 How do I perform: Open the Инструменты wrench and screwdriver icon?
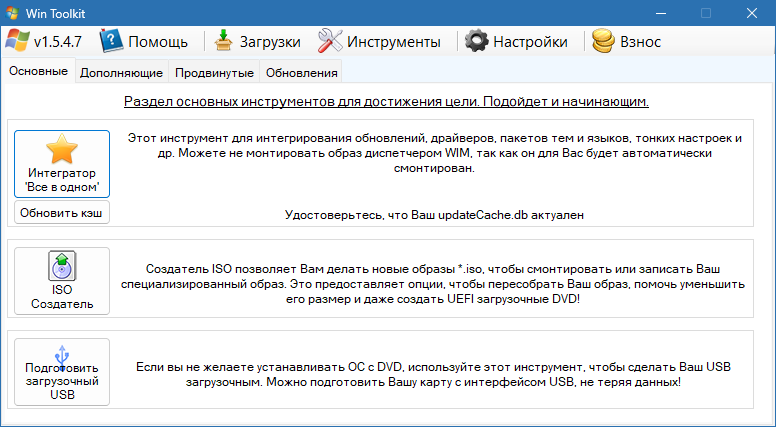point(330,41)
